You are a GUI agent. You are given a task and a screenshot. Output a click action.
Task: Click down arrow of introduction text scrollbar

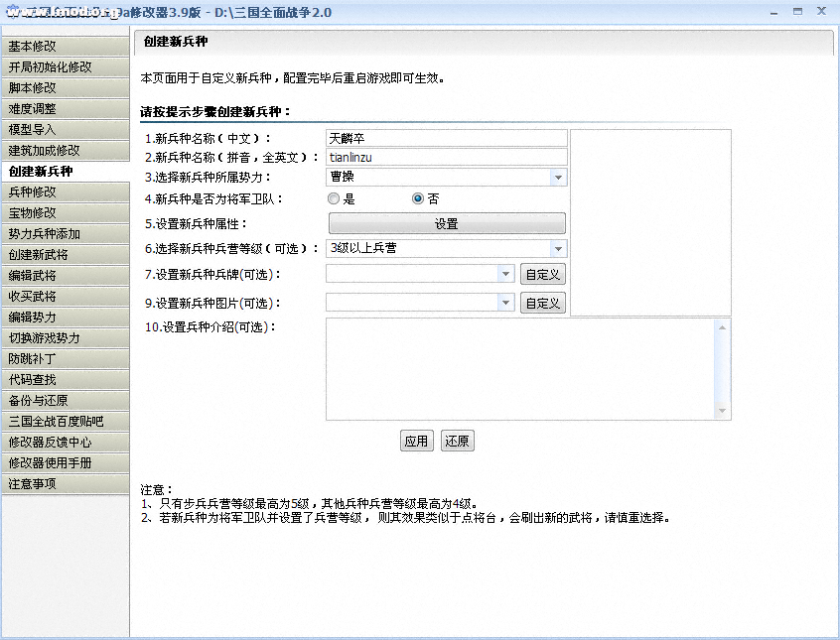click(x=722, y=411)
